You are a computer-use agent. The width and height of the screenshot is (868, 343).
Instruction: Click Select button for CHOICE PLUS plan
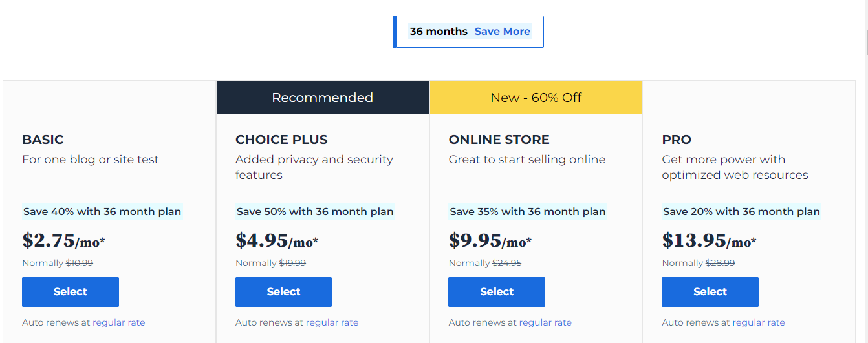pos(283,292)
